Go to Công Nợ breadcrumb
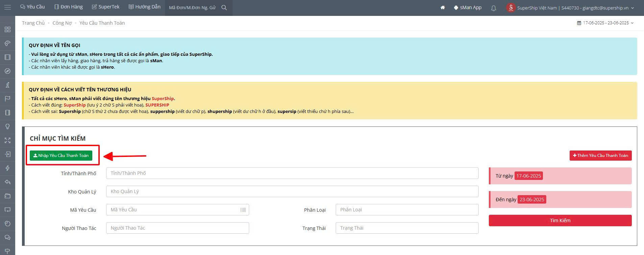 point(62,23)
